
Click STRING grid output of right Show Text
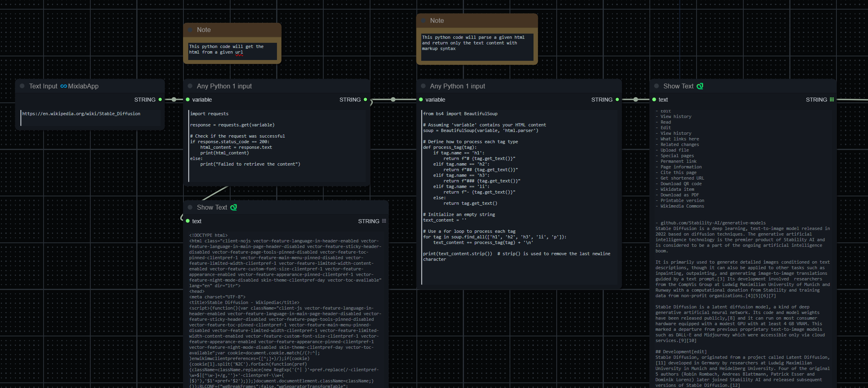[x=832, y=100]
